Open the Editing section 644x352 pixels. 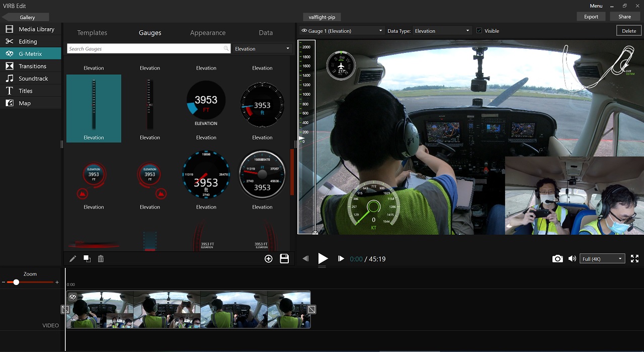click(31, 41)
